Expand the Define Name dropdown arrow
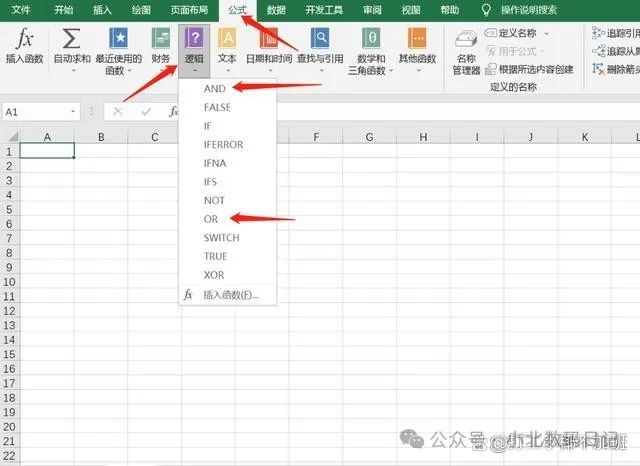The height and width of the screenshot is (466, 640). 546,33
